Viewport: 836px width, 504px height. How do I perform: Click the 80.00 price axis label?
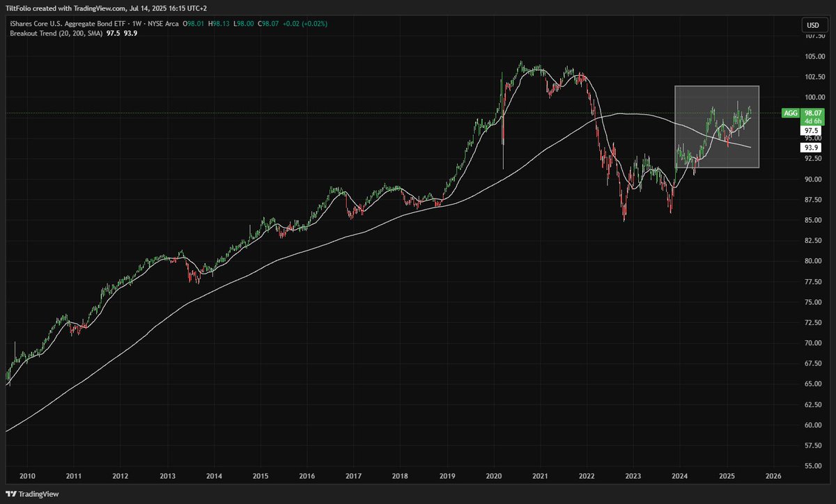point(813,261)
